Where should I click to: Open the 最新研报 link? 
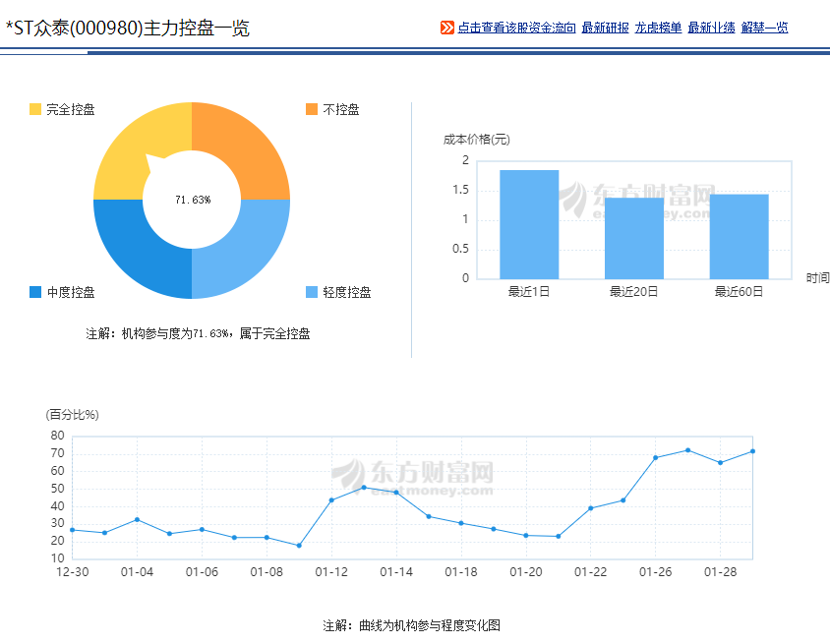(605, 28)
